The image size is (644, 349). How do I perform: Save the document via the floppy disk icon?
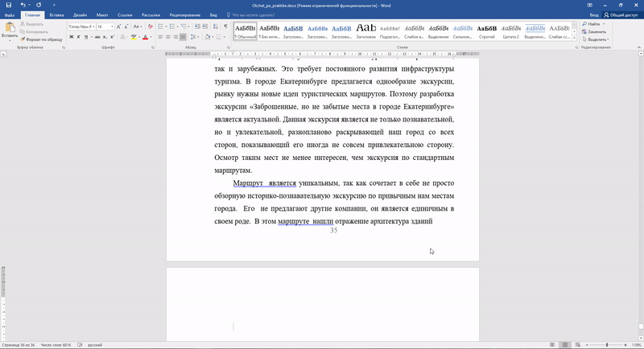tap(9, 6)
